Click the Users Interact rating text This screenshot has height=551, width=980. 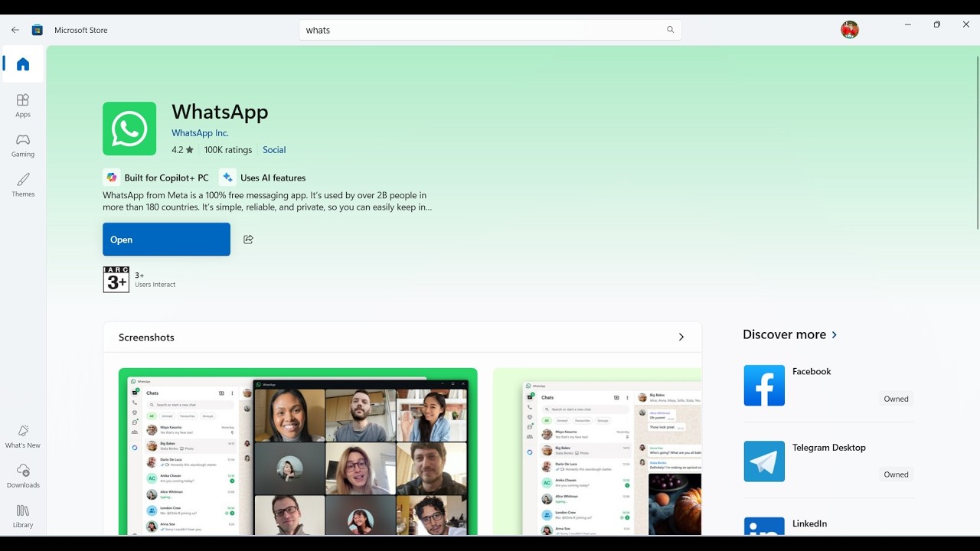155,285
